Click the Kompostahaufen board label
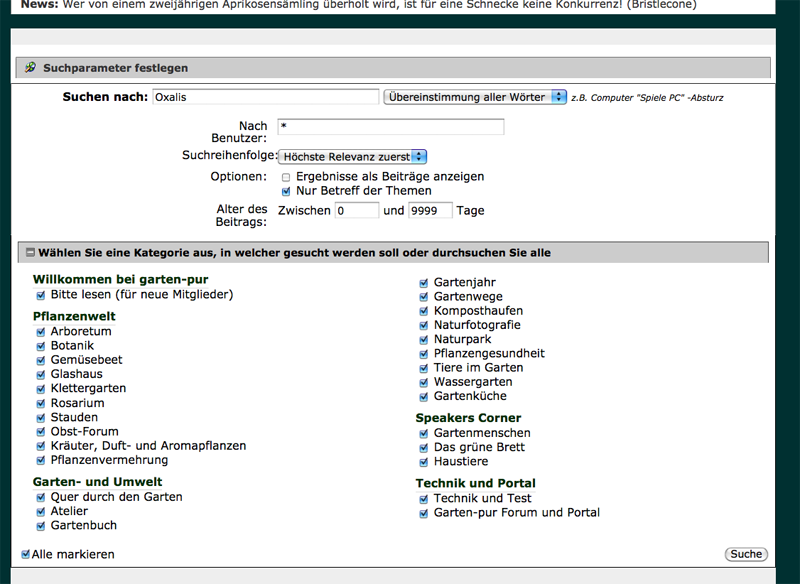This screenshot has width=800, height=584. [x=478, y=311]
